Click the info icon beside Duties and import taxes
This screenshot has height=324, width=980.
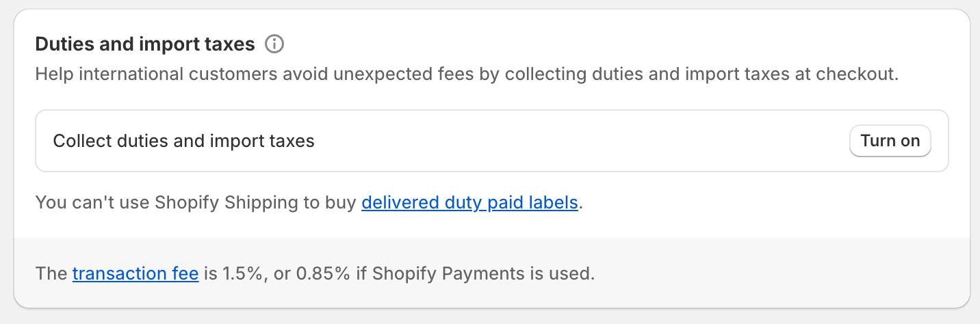tap(274, 44)
